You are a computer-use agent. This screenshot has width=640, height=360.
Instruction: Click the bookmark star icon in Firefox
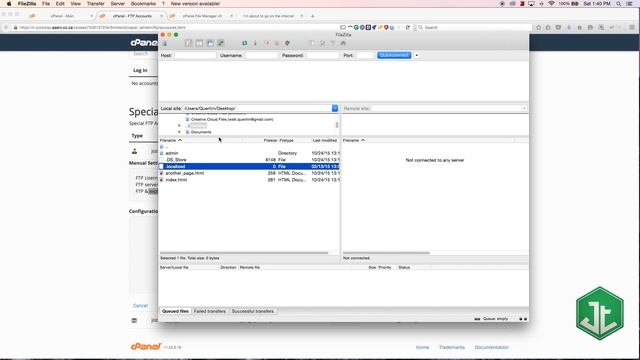pos(538,27)
